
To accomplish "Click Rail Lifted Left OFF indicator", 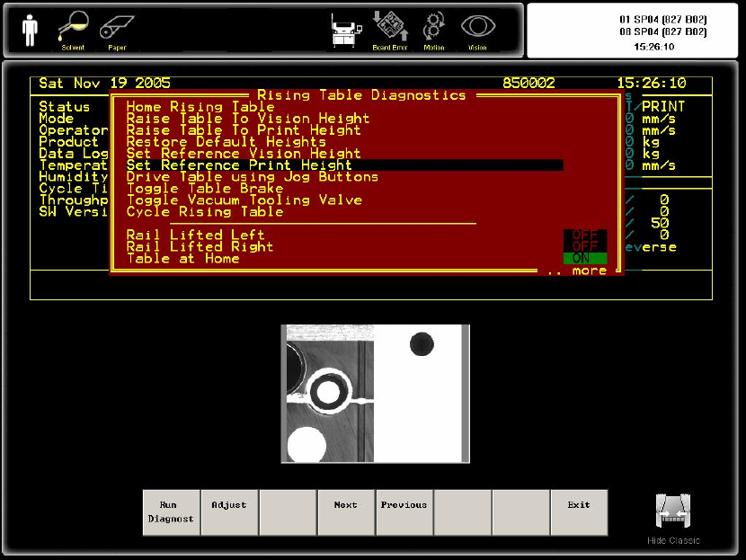I will (585, 235).
